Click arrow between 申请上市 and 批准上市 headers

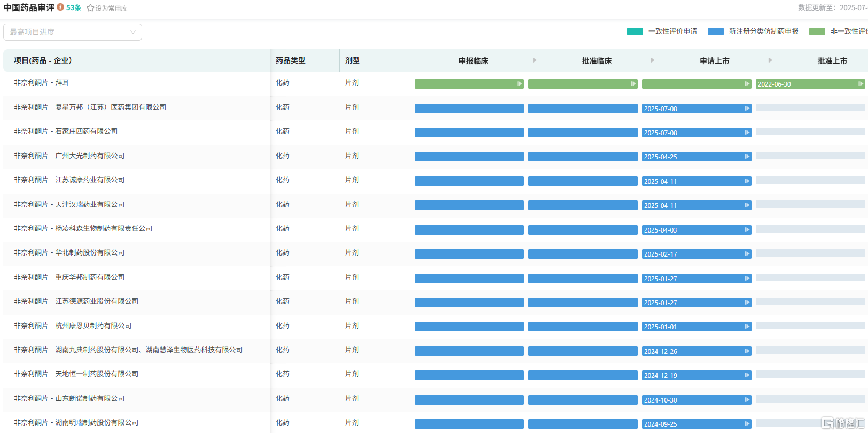click(x=770, y=60)
